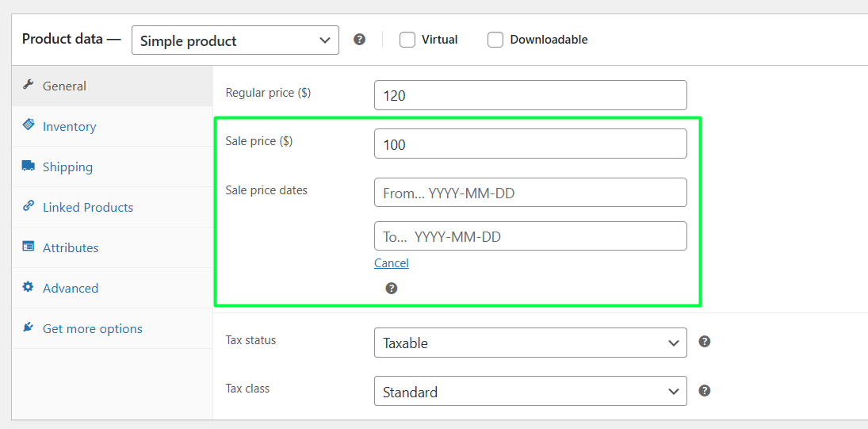Click the Downloadable label text
868x429 pixels.
pyautogui.click(x=549, y=40)
